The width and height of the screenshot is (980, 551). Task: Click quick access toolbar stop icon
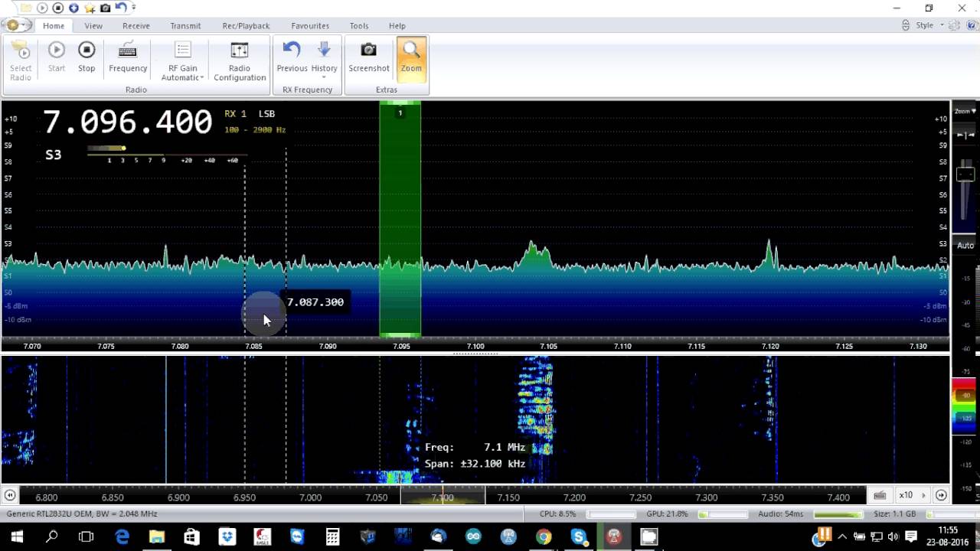coord(57,8)
